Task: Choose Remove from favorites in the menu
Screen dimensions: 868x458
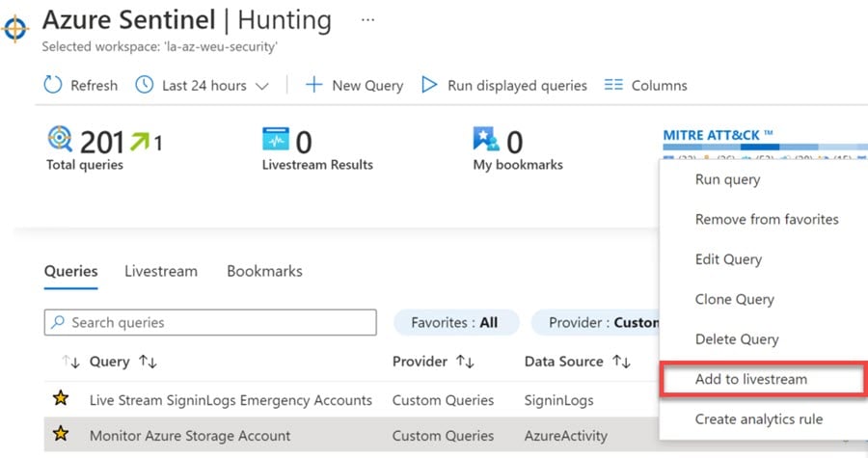Action: [767, 220]
